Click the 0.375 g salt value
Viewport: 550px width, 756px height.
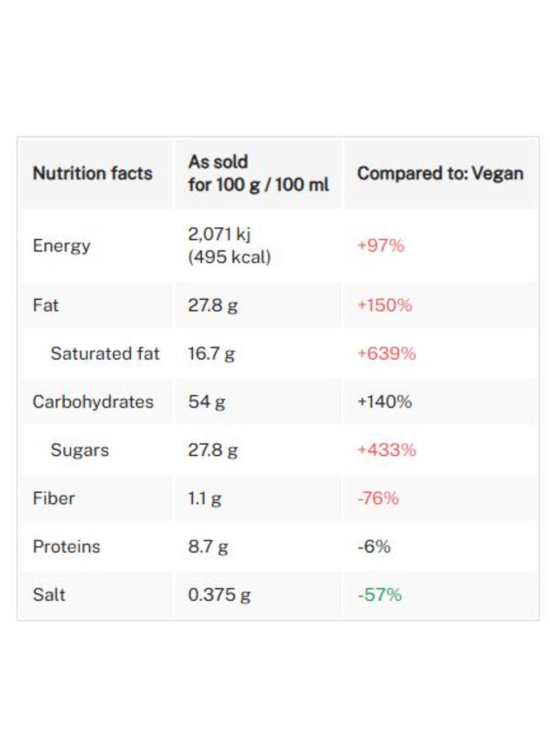tap(219, 594)
